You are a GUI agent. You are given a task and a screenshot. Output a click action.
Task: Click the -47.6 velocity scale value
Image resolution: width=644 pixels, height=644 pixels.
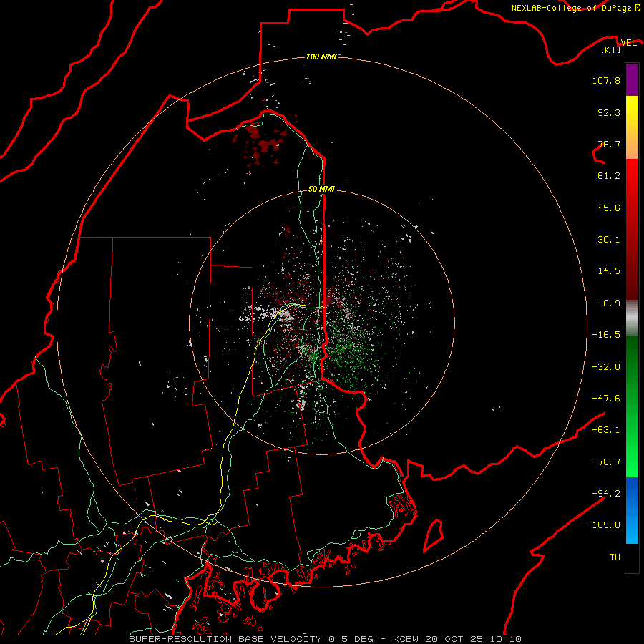click(x=606, y=399)
